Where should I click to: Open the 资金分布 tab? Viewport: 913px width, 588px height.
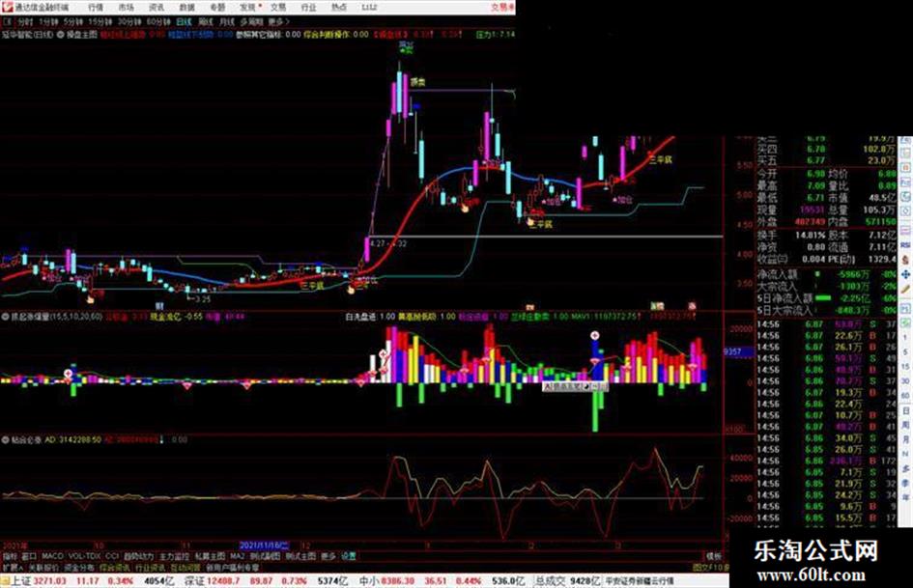pos(79,567)
